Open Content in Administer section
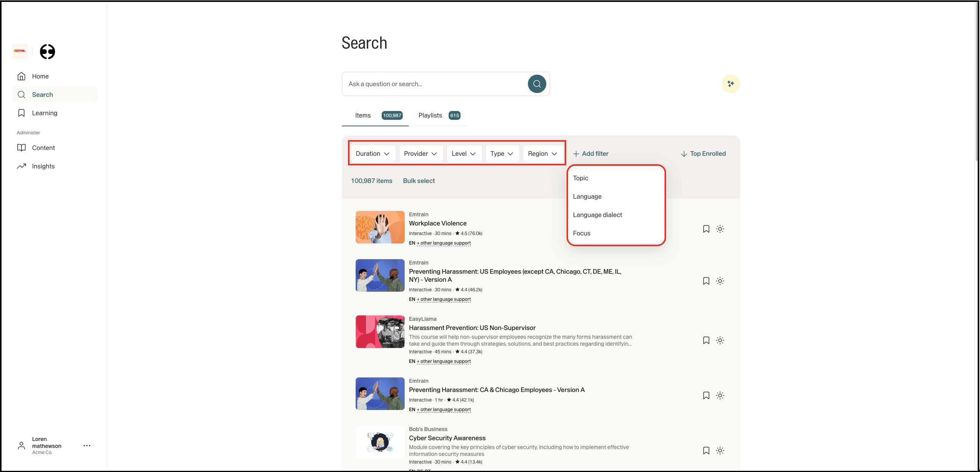The height and width of the screenshot is (472, 980). click(x=43, y=148)
